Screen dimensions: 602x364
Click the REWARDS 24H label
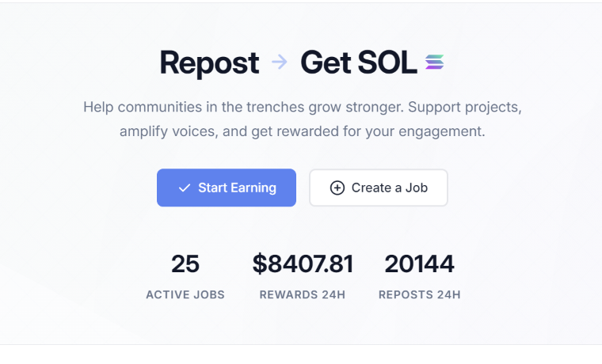pyautogui.click(x=303, y=294)
